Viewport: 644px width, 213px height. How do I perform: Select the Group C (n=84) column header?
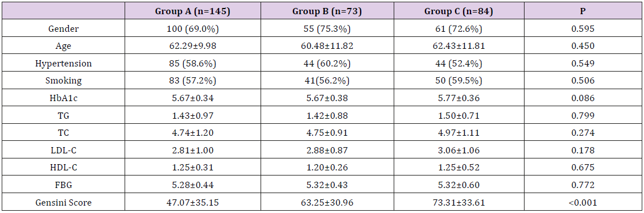click(459, 11)
